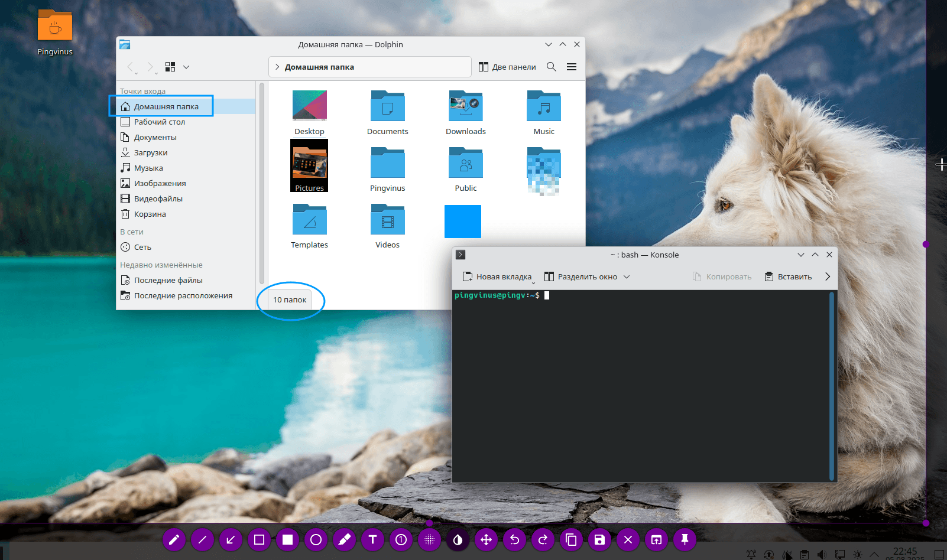This screenshot has width=947, height=560.
Task: Click the "Новая вкладка" button
Action: click(497, 276)
